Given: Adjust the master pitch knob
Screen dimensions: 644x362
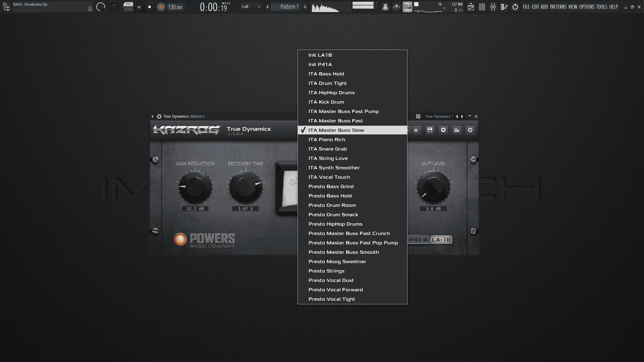Looking at the screenshot, I should tap(114, 6).
